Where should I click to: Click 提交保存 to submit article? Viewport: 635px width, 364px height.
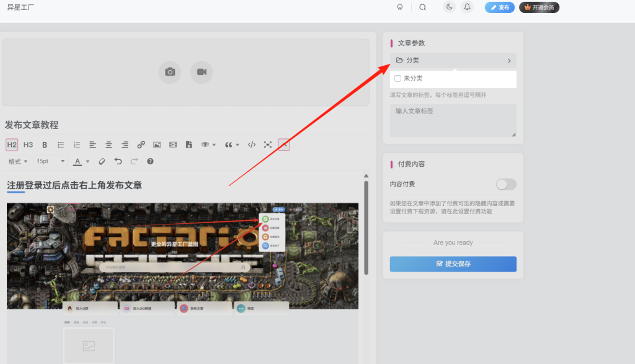point(453,264)
